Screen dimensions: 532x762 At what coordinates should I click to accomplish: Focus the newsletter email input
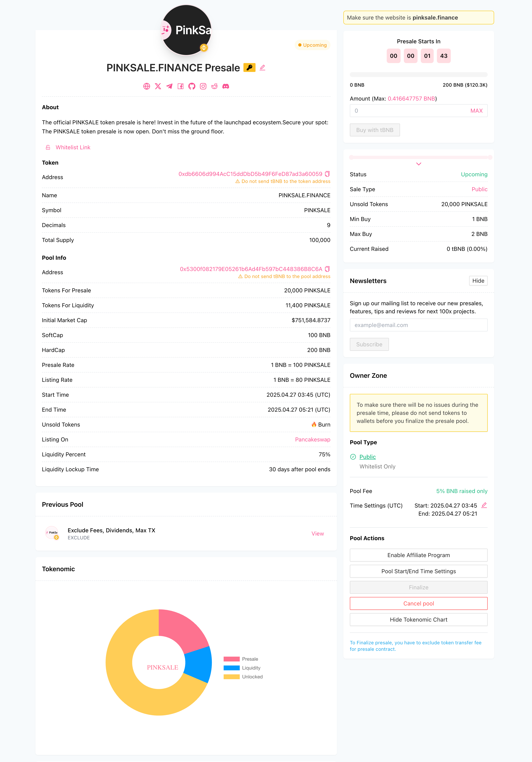click(419, 325)
